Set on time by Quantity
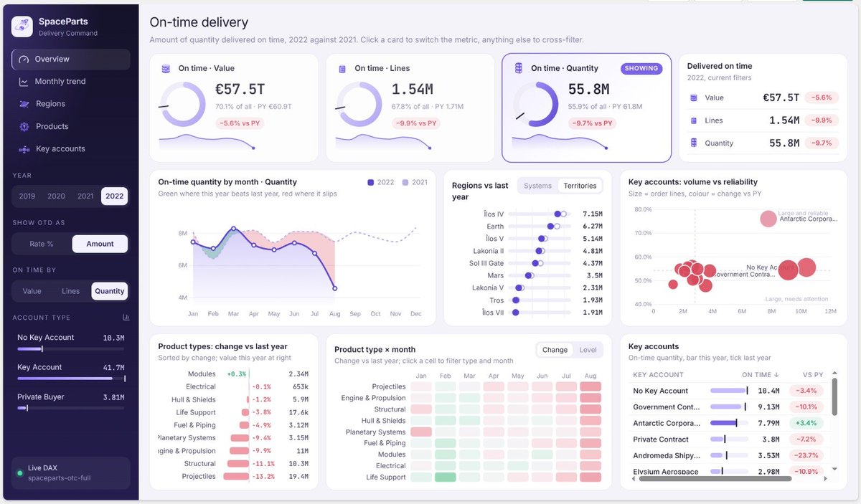The height and width of the screenshot is (504, 861). coord(110,291)
